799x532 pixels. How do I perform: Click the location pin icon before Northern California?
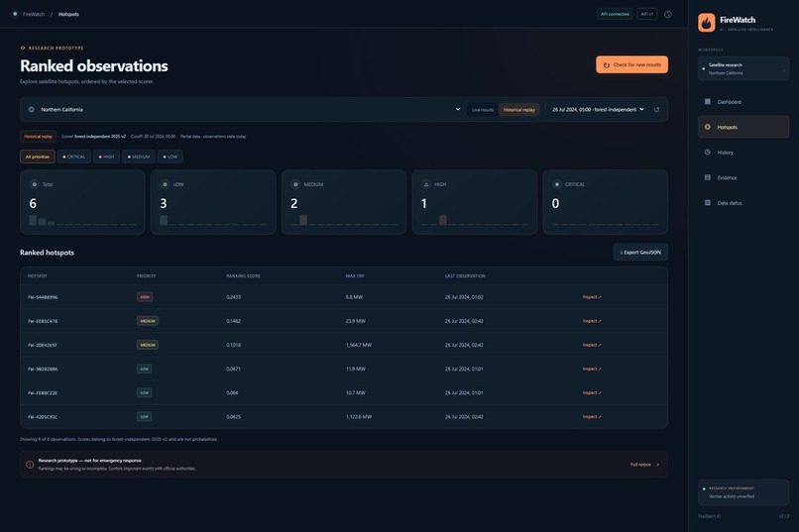click(x=31, y=109)
